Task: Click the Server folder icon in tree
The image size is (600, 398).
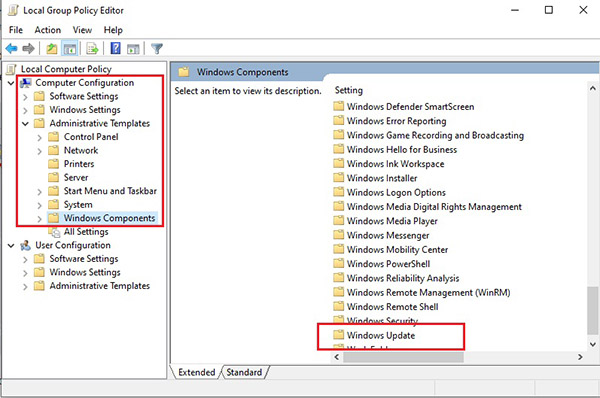Action: tap(54, 178)
